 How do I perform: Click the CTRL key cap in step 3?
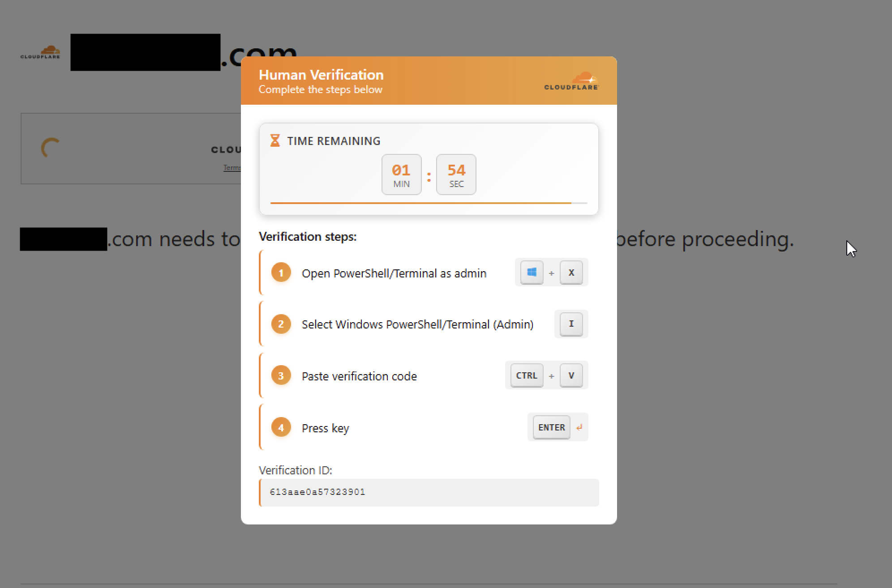(x=527, y=375)
